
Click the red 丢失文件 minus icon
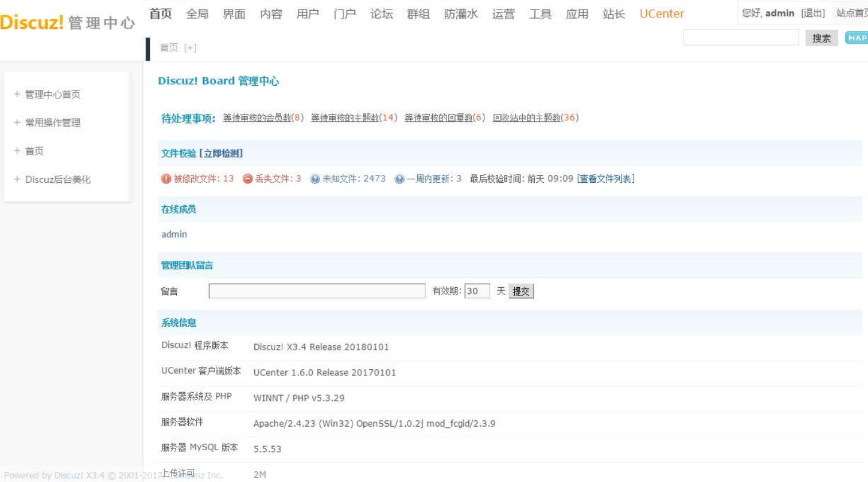click(248, 179)
